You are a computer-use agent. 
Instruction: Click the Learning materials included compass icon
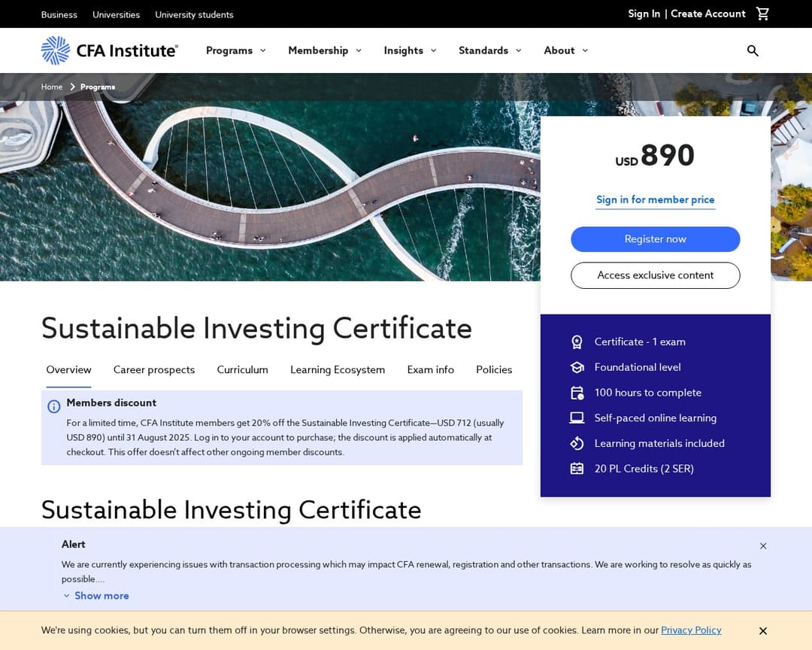point(577,443)
